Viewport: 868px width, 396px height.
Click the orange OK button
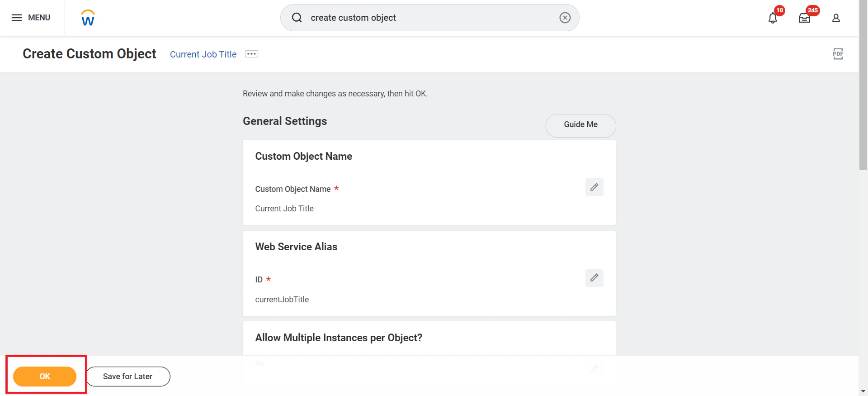(45, 377)
